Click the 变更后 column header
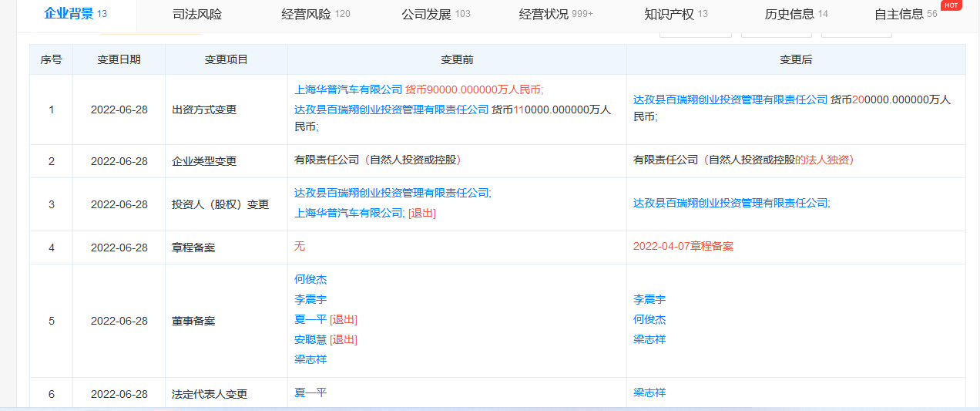 [796, 59]
